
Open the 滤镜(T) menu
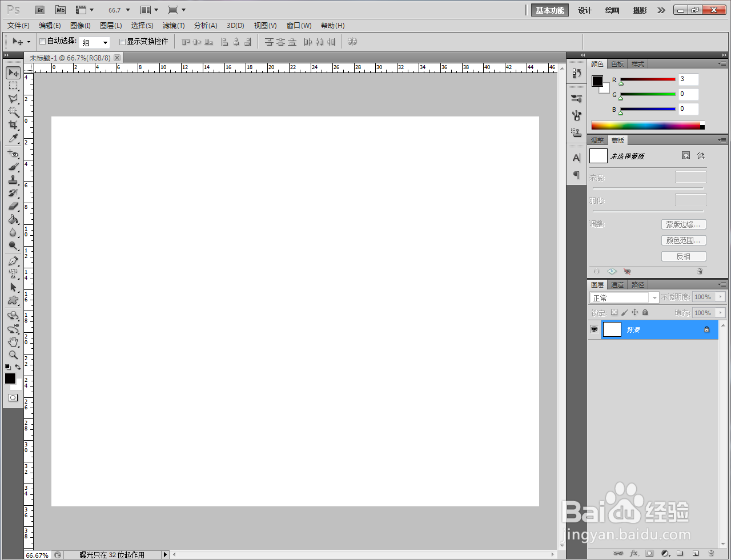click(x=174, y=26)
